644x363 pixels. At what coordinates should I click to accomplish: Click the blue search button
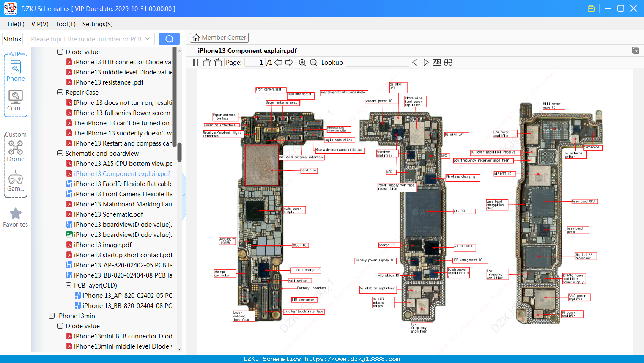[x=169, y=39]
